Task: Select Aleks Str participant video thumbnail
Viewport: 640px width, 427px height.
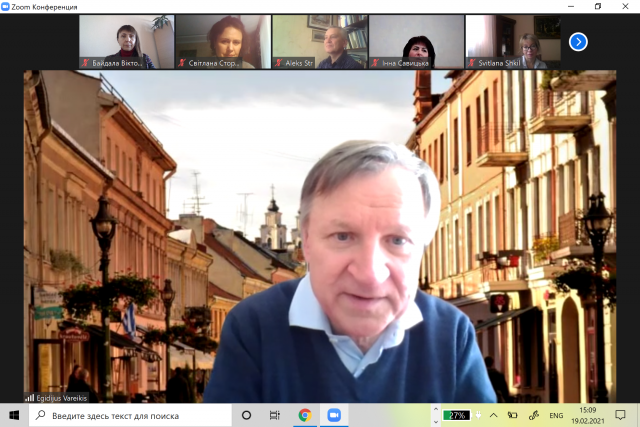Action: point(319,41)
